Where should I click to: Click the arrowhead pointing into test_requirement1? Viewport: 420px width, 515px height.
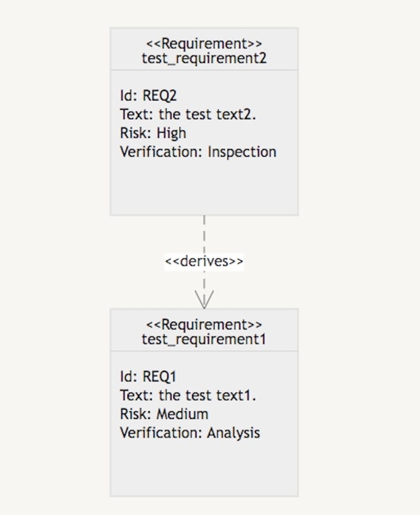coord(204,301)
